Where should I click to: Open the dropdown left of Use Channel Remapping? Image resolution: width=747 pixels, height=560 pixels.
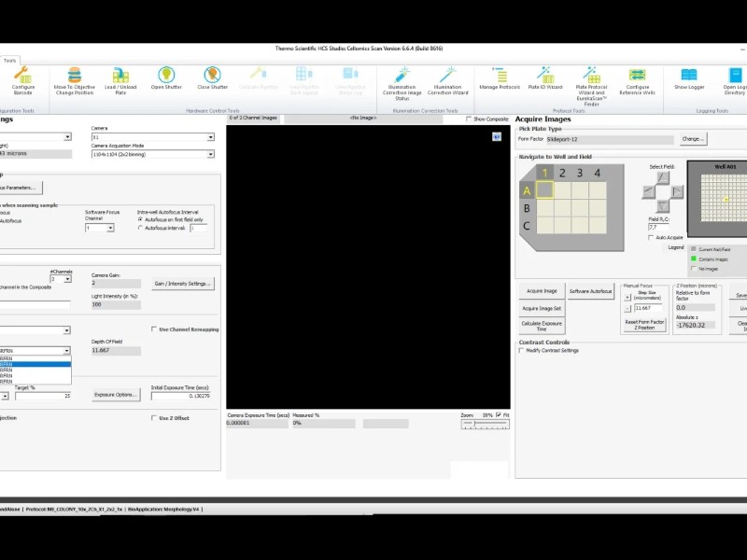coord(66,330)
